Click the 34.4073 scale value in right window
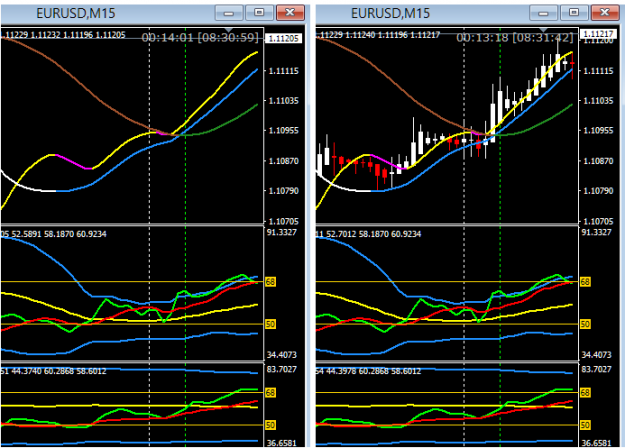Image resolution: width=625 pixels, height=448 pixels. pos(596,355)
